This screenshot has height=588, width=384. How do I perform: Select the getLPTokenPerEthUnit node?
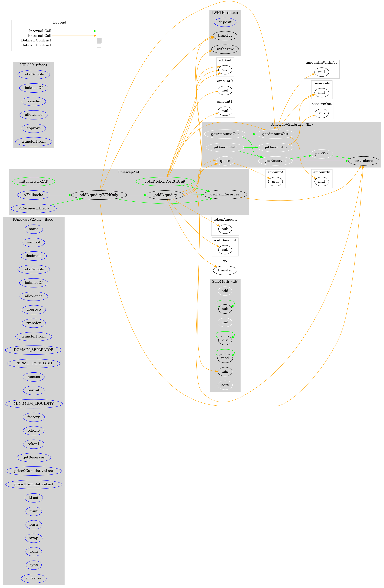pyautogui.click(x=165, y=181)
